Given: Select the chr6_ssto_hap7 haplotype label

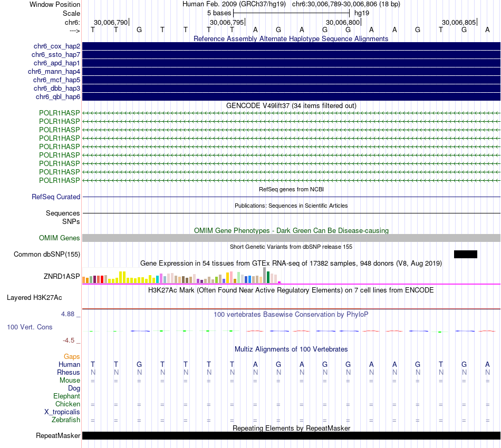Looking at the screenshot, I should 56,55.
